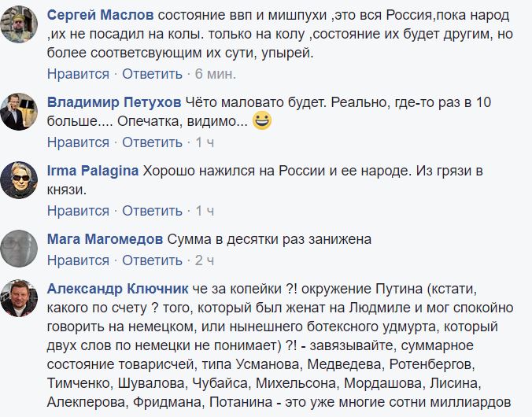This screenshot has width=532, height=417.
Task: Click Нравится under Мага Магомедов's comment
Action: tap(78, 260)
